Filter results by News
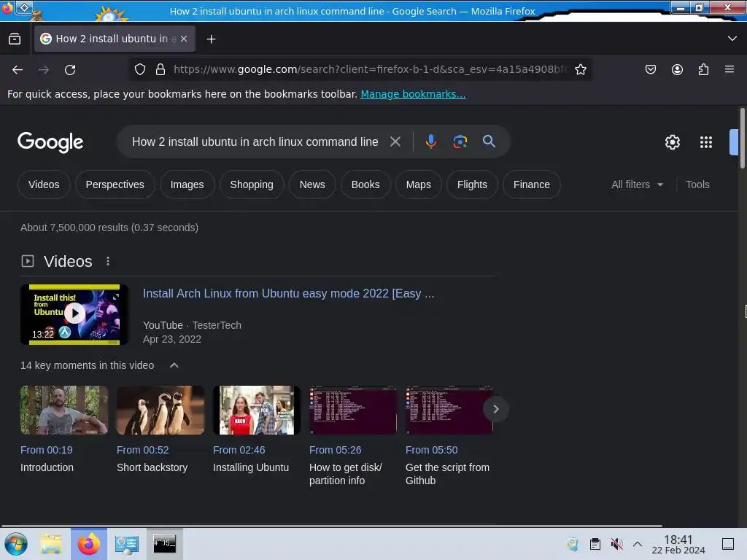Image resolution: width=747 pixels, height=560 pixels. 312,184
